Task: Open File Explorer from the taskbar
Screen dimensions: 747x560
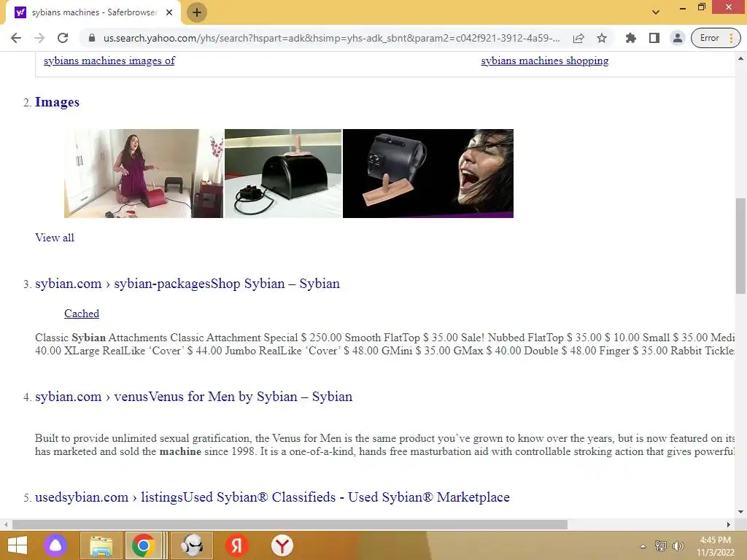Action: [x=101, y=545]
